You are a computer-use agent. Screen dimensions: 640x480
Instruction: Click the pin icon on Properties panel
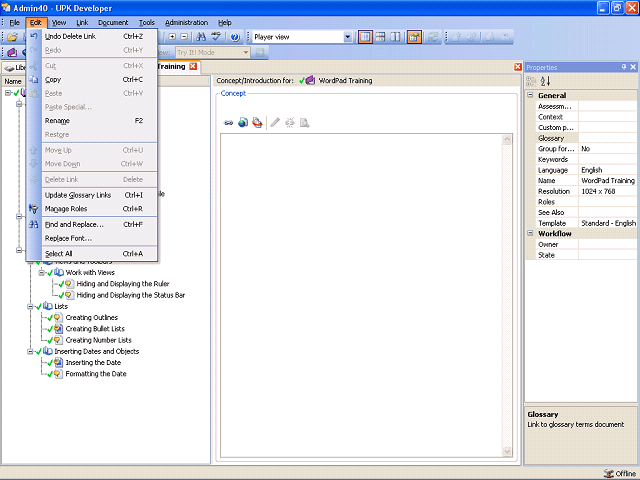pyautogui.click(x=624, y=67)
